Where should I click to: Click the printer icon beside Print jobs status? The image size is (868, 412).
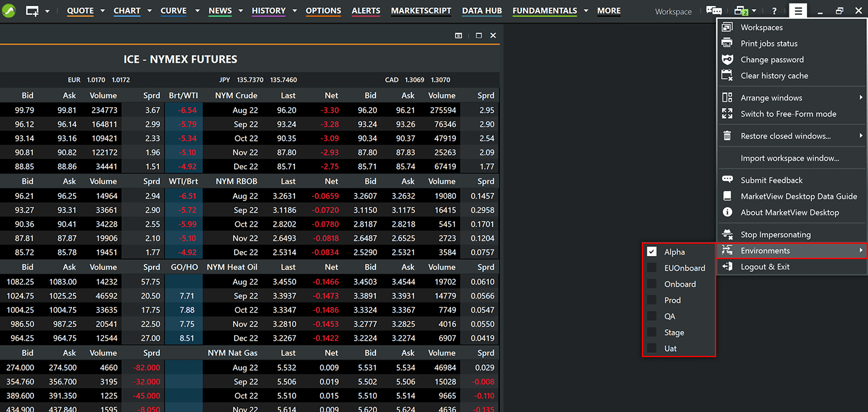coord(727,43)
